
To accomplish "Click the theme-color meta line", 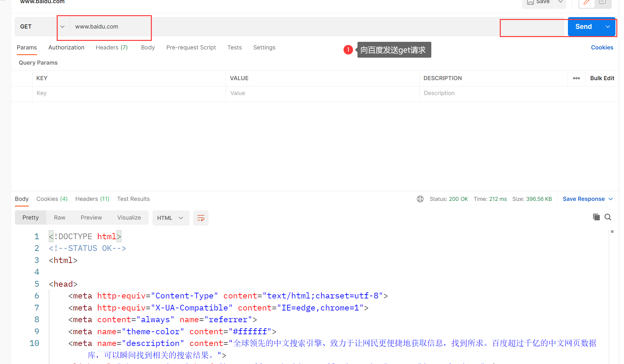I will 172,331.
